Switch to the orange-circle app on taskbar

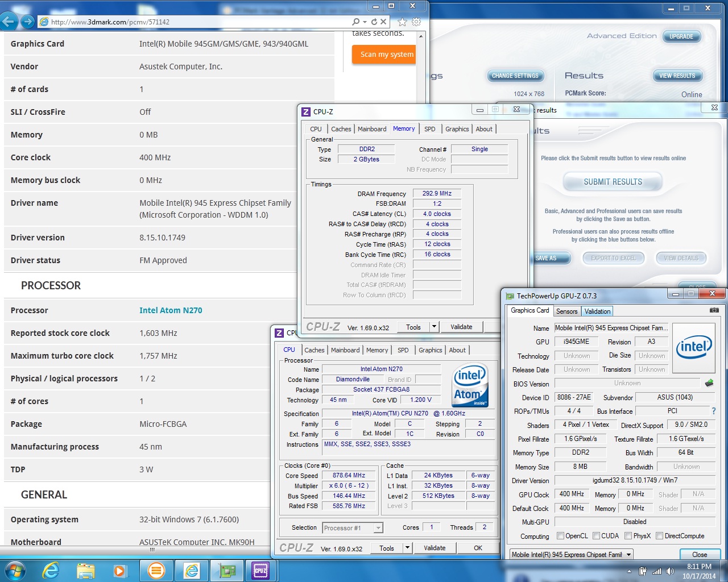click(x=156, y=571)
